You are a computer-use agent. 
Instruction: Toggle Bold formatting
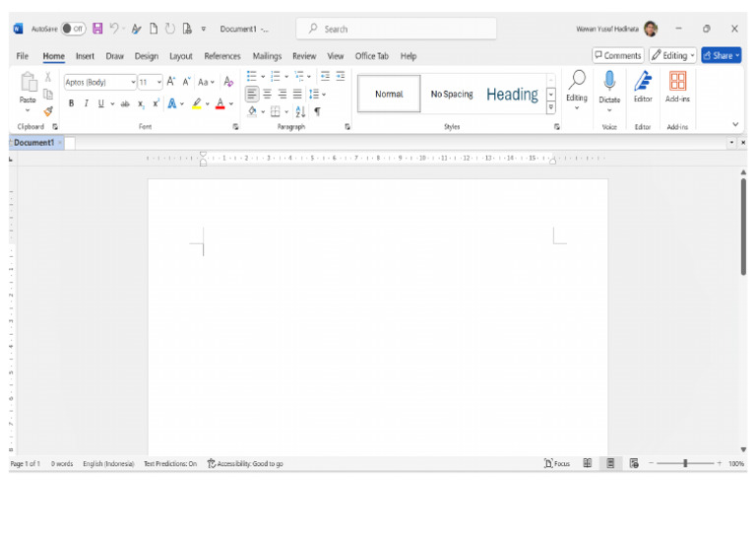coord(71,103)
